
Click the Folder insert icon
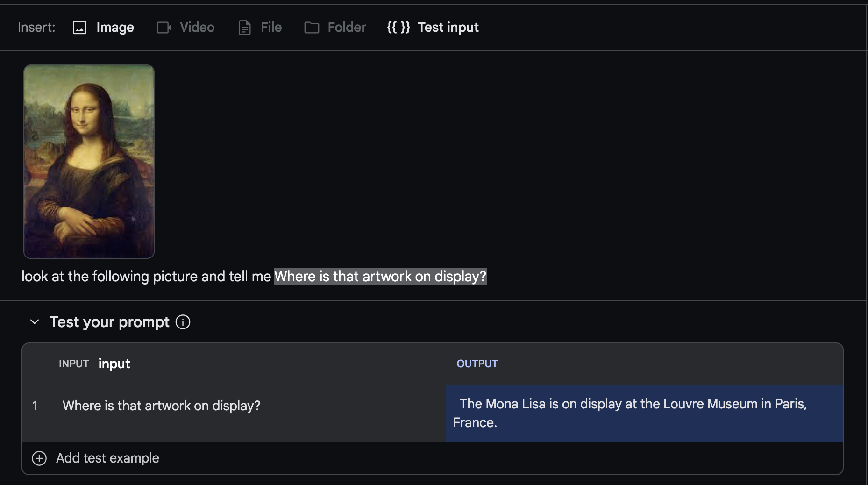(312, 28)
